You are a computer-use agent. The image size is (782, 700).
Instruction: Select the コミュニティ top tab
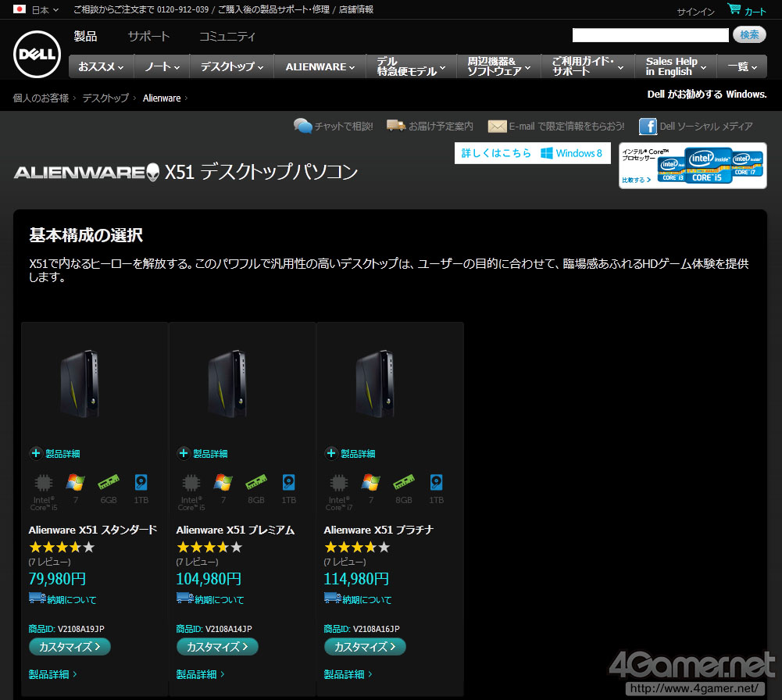tap(227, 36)
